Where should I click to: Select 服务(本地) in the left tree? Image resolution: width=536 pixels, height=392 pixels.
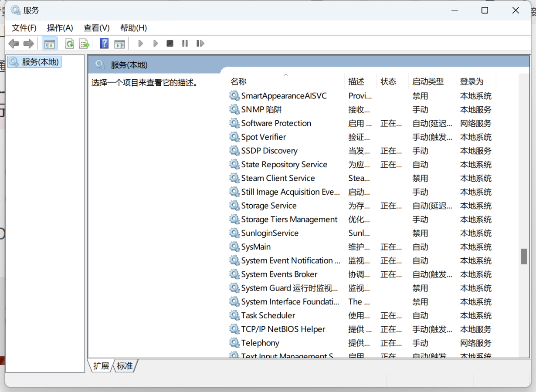pyautogui.click(x=34, y=62)
